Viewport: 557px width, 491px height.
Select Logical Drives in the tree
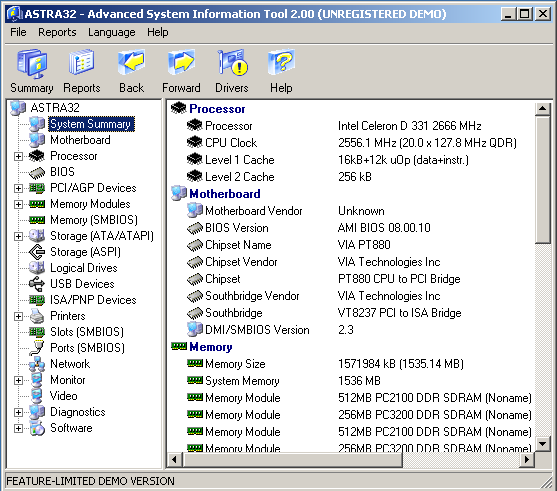pos(83,268)
